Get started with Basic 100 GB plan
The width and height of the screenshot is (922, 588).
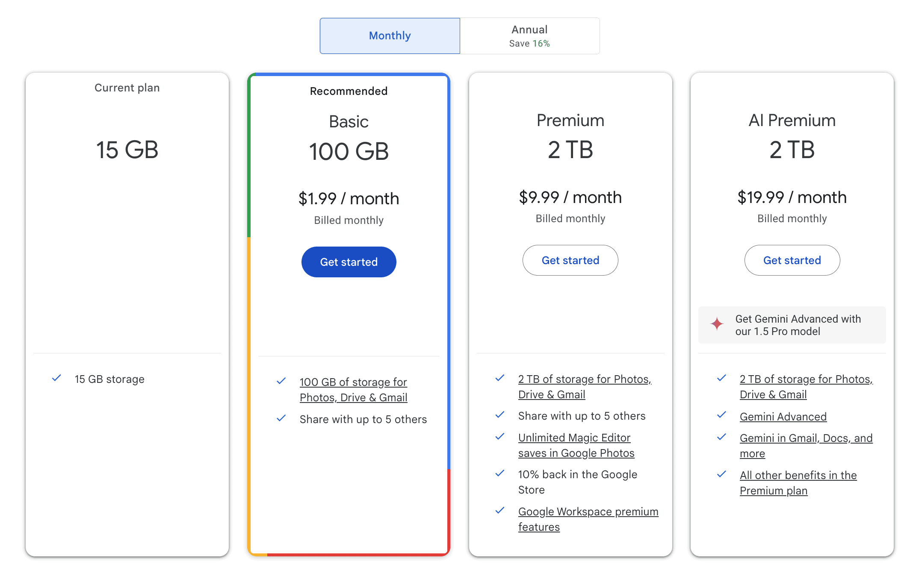[x=349, y=262]
